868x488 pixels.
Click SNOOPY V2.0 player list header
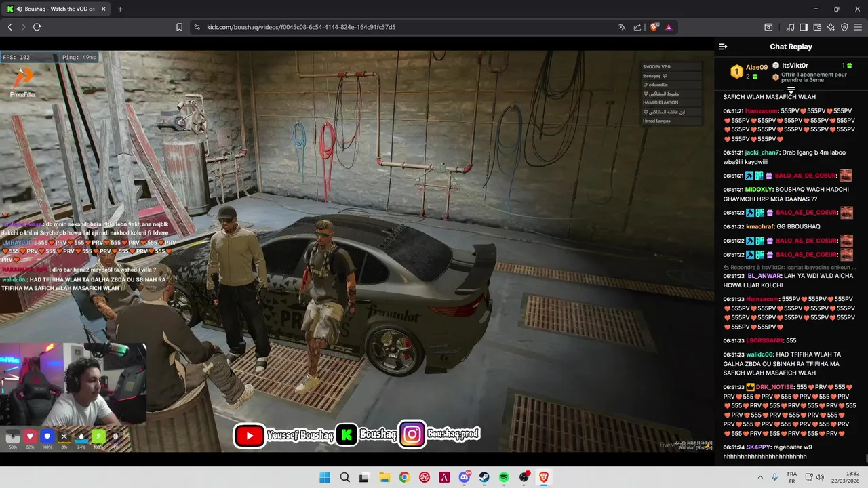click(x=656, y=66)
